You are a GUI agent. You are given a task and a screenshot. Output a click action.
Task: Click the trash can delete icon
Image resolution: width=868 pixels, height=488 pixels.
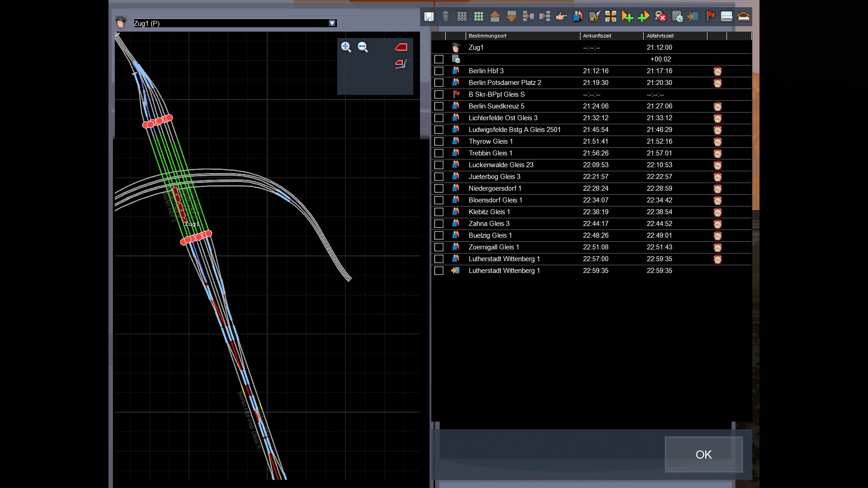(x=445, y=17)
